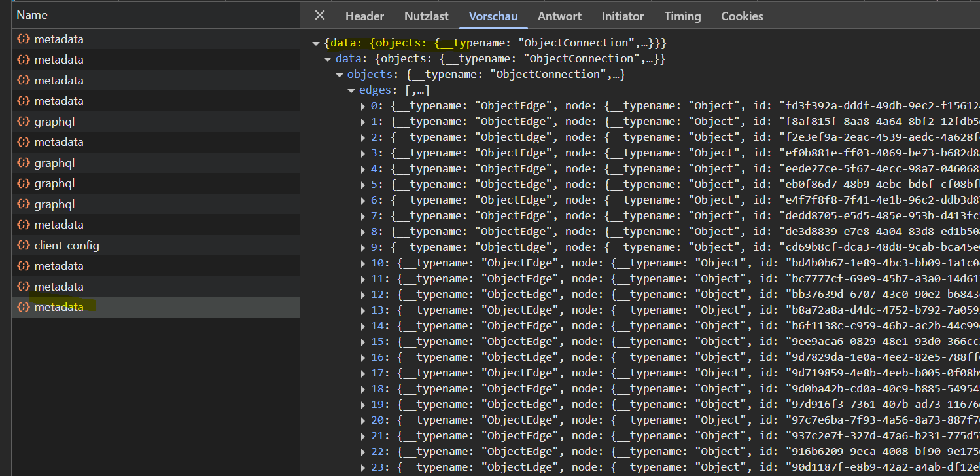Expand edge 13 arrow

coord(363,310)
